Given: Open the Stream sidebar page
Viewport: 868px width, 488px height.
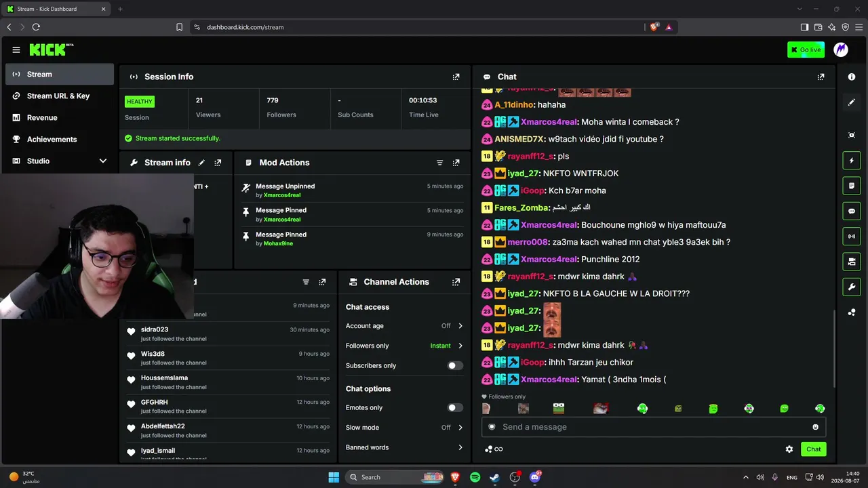Looking at the screenshot, I should [60, 75].
